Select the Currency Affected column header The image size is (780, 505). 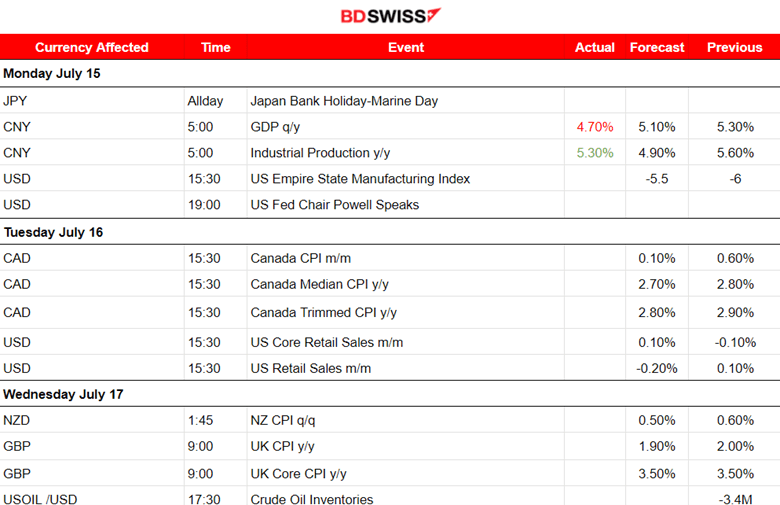tap(91, 47)
